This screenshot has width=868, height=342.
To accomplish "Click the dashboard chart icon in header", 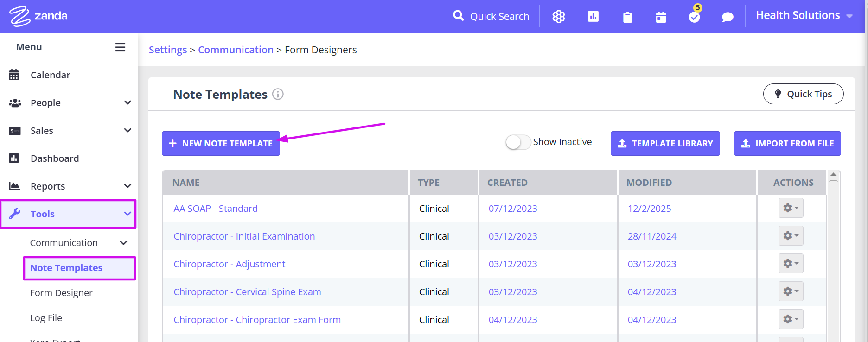I will (x=593, y=17).
